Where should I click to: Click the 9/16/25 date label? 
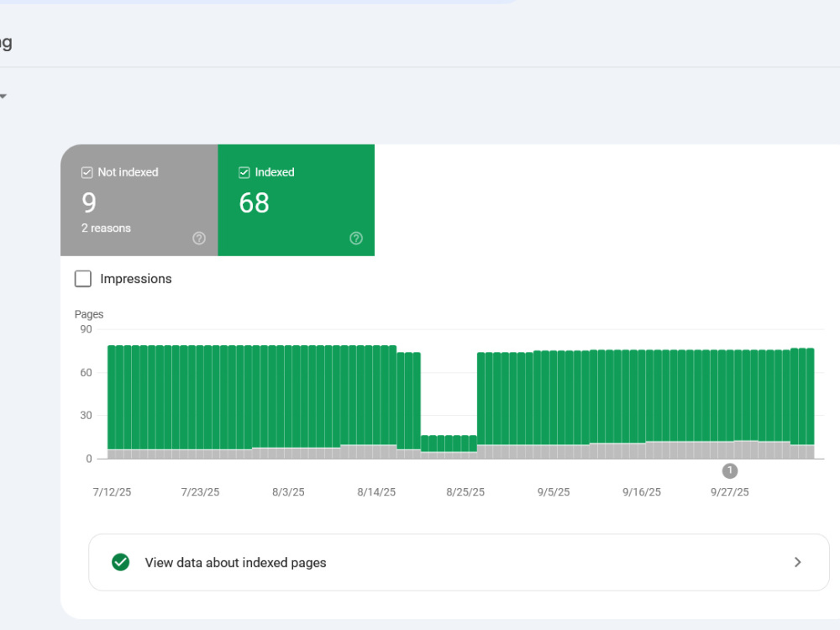click(642, 491)
